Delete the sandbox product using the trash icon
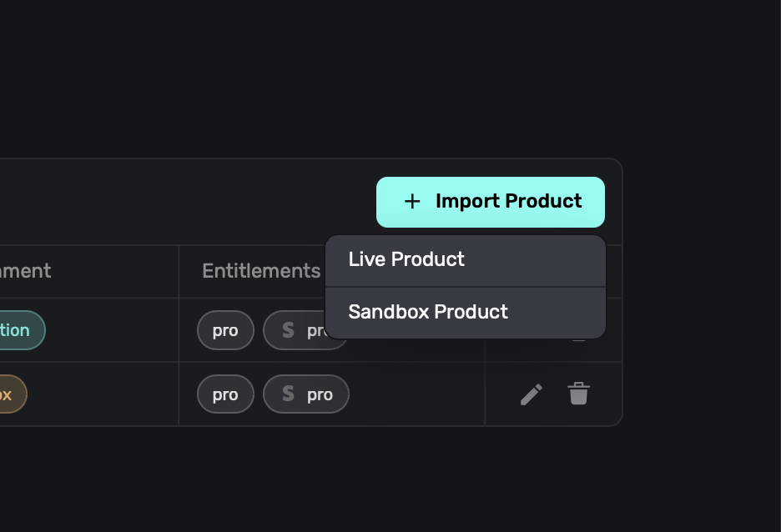Image resolution: width=781 pixels, height=532 pixels. point(579,394)
